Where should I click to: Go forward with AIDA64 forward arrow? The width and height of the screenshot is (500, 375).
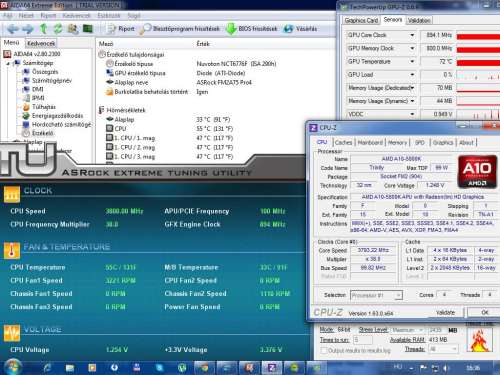[28, 29]
